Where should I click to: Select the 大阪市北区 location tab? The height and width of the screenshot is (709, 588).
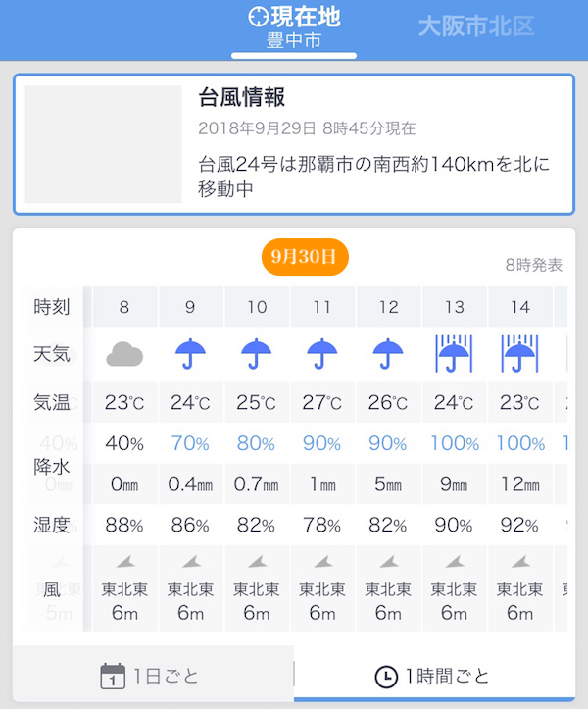tap(476, 26)
